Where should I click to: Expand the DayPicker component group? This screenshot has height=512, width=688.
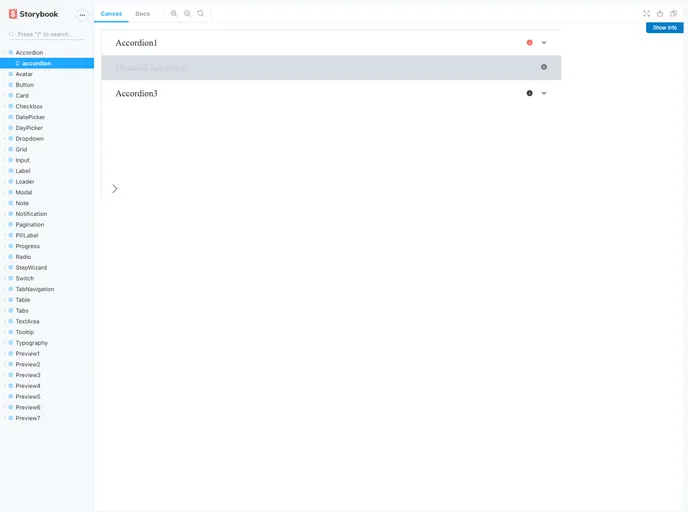pyautogui.click(x=29, y=128)
